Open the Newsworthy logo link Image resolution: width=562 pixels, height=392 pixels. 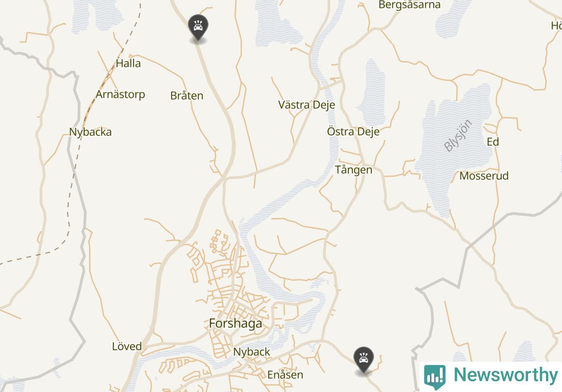point(491,376)
